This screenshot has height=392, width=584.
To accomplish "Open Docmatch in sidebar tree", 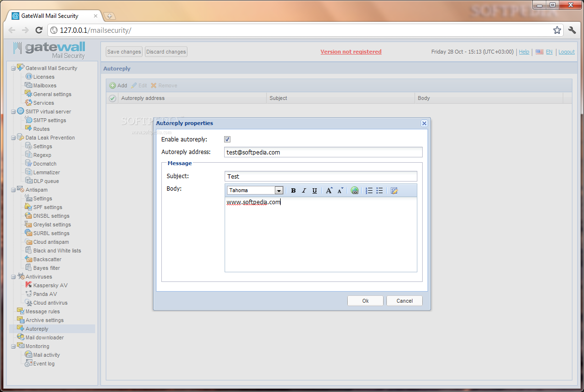I will click(x=45, y=164).
